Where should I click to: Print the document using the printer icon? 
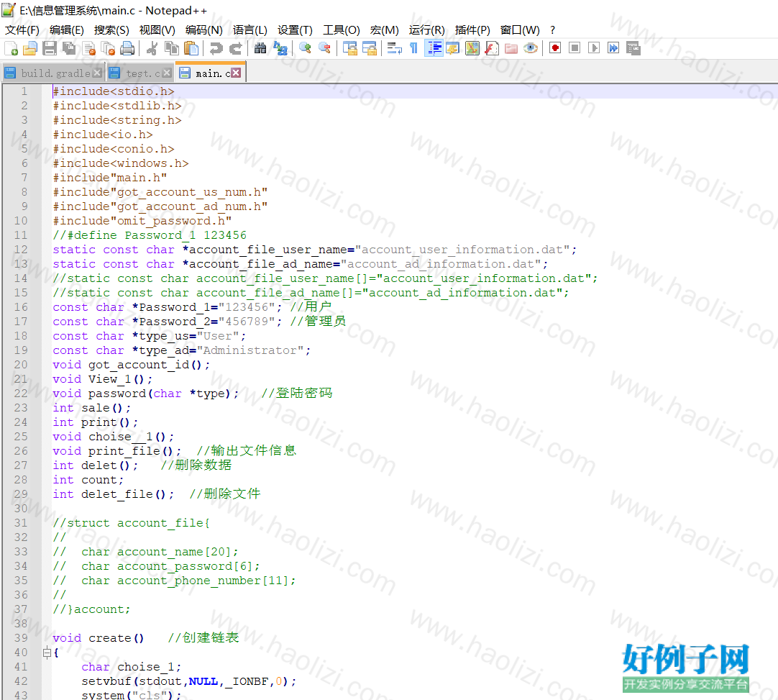tap(127, 48)
